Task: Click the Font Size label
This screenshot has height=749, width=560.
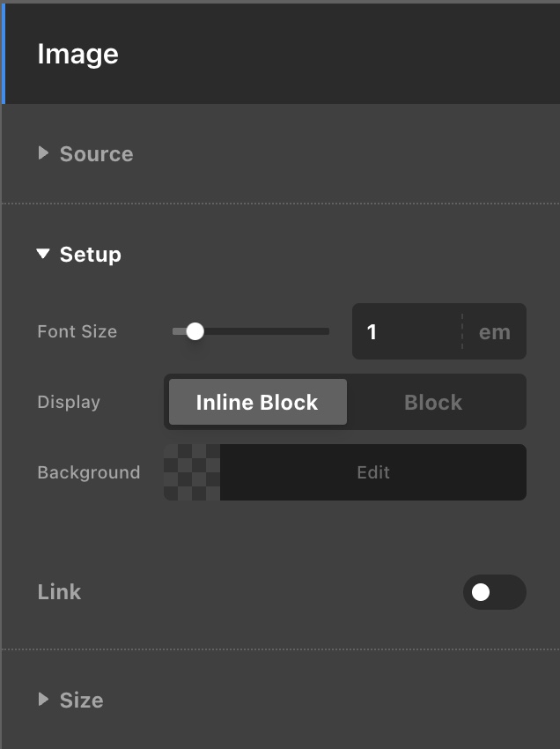Action: coord(77,332)
